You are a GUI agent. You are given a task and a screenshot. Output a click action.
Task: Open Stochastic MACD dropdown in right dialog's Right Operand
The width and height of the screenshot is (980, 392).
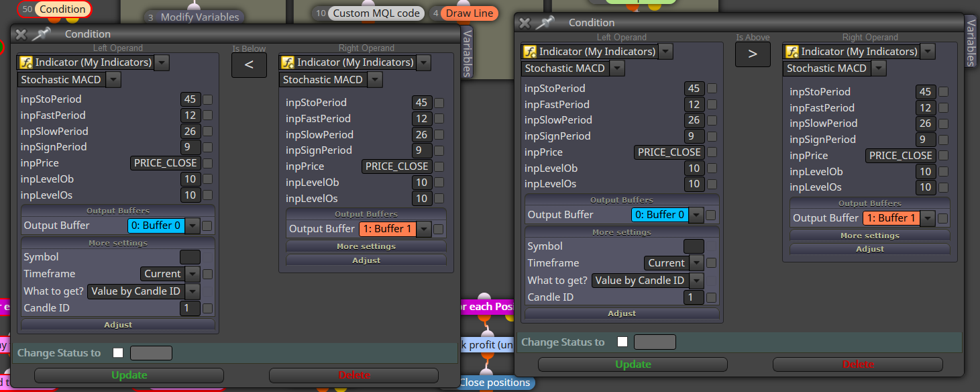tap(879, 68)
